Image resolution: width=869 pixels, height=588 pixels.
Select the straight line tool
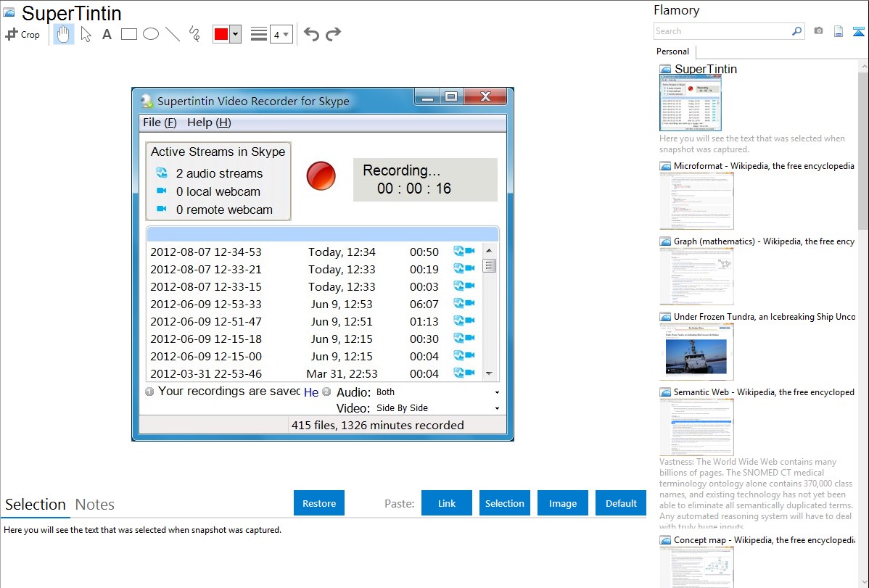172,34
